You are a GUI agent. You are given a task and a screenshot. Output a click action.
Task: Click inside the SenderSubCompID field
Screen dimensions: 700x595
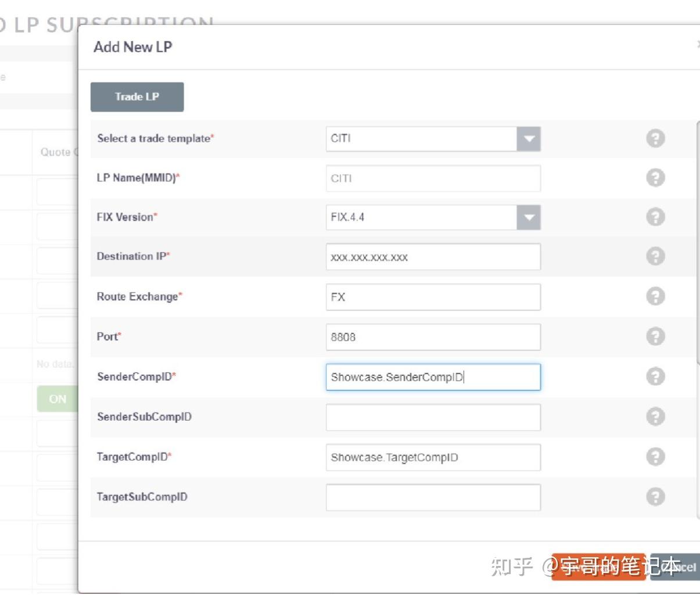tap(433, 417)
